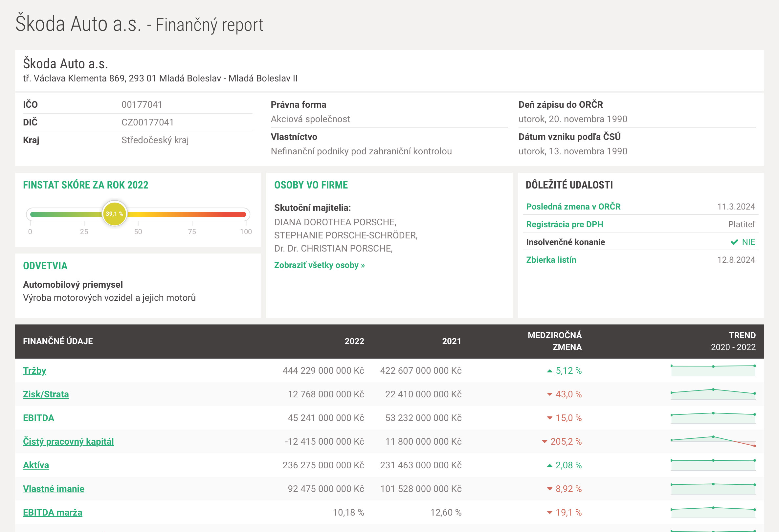779x532 pixels.
Task: Click the Vlastné imanie trend sparkline
Action: (x=713, y=489)
